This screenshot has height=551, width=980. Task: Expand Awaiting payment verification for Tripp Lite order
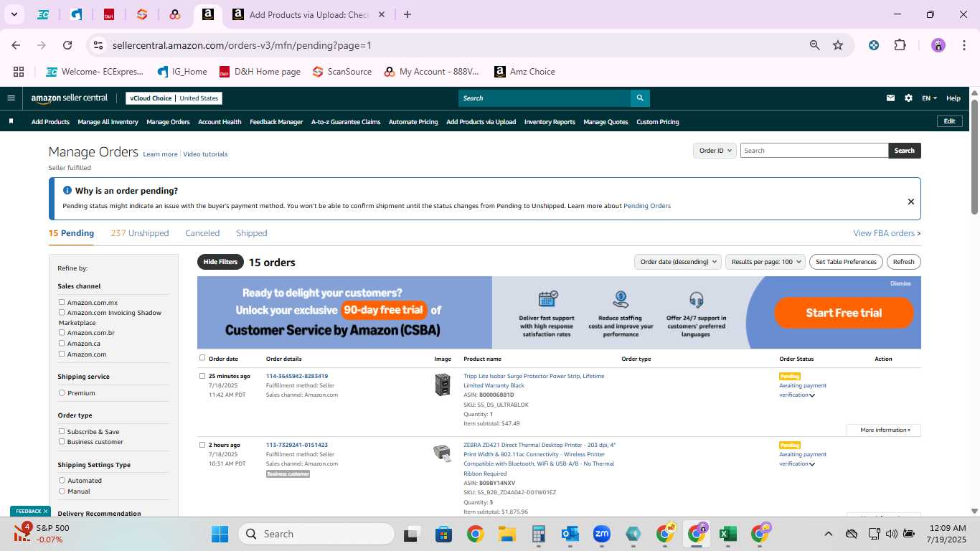click(812, 395)
